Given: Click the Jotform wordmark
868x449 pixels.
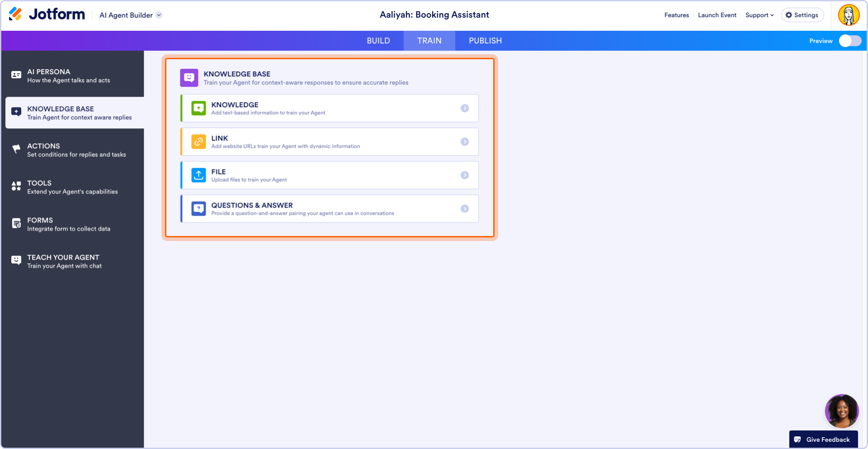Looking at the screenshot, I should click(x=57, y=14).
